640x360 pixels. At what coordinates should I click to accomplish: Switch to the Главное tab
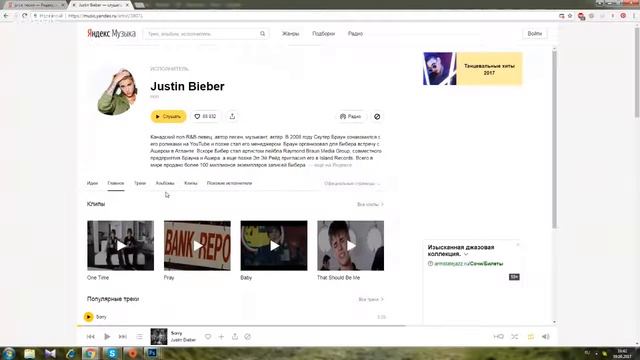[116, 183]
